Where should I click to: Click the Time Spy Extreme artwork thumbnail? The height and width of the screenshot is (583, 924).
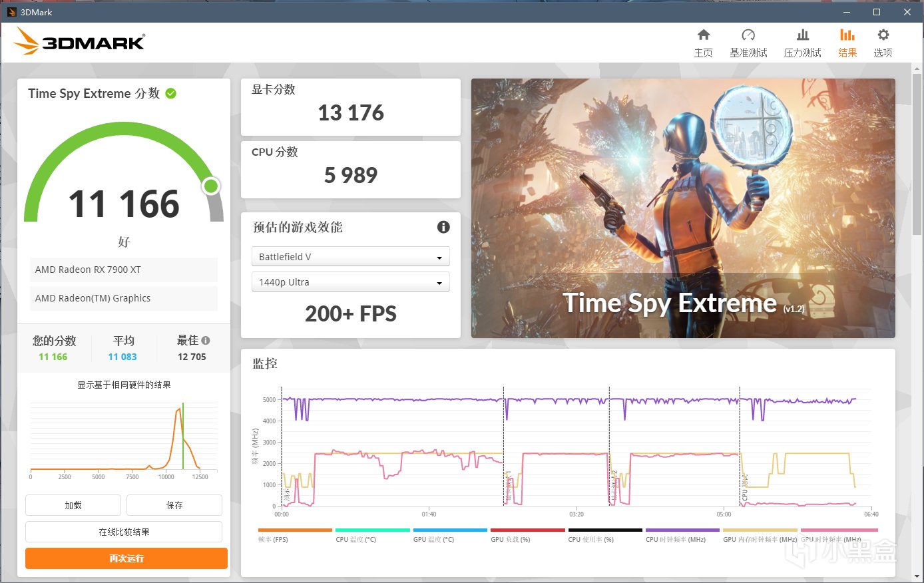point(683,208)
